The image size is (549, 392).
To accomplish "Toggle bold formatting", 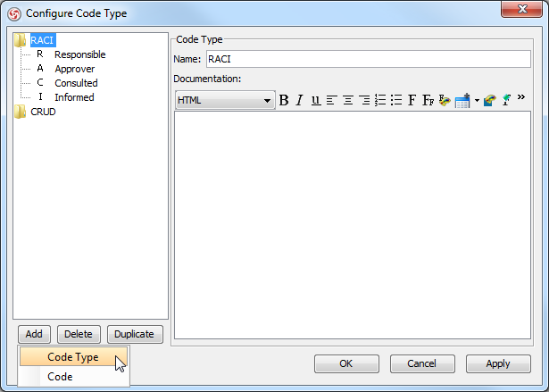I will (284, 100).
